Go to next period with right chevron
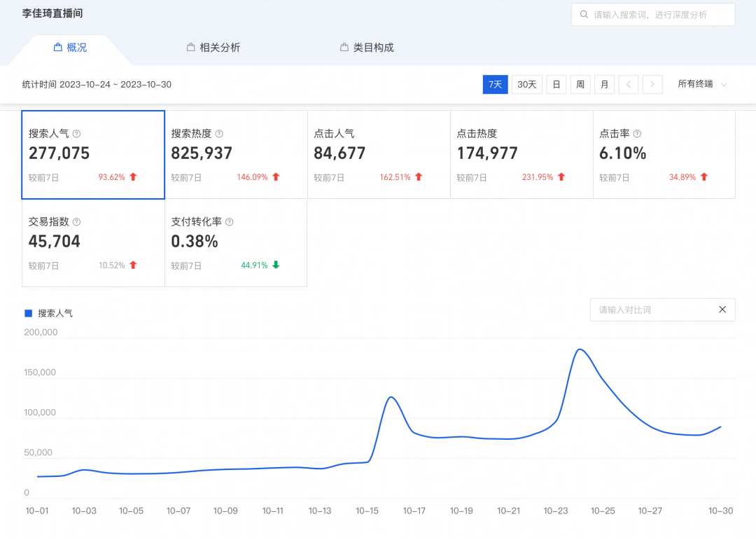Image resolution: width=756 pixels, height=540 pixels. click(x=653, y=85)
